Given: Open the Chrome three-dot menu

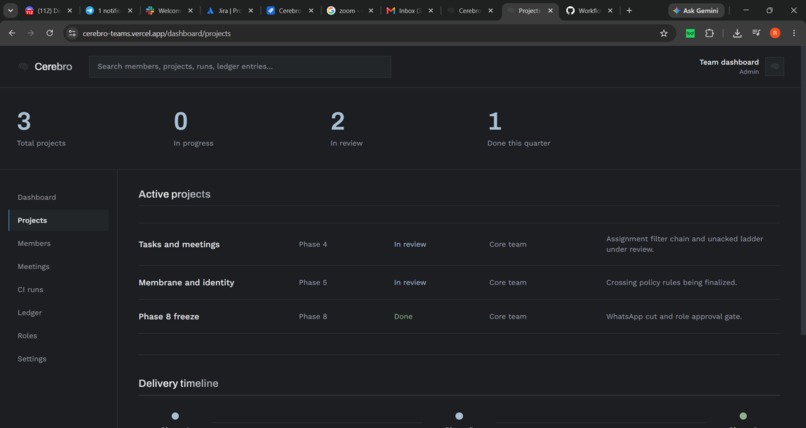Looking at the screenshot, I should (x=794, y=33).
